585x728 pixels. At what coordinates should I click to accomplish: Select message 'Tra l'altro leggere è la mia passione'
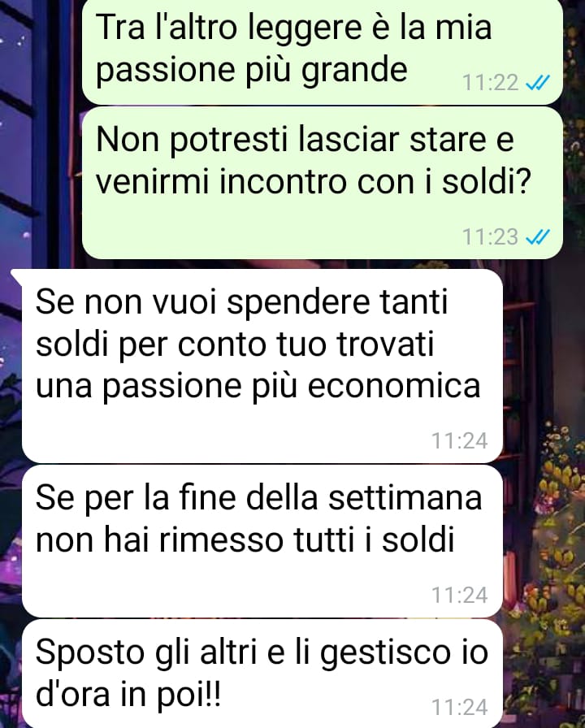323,51
